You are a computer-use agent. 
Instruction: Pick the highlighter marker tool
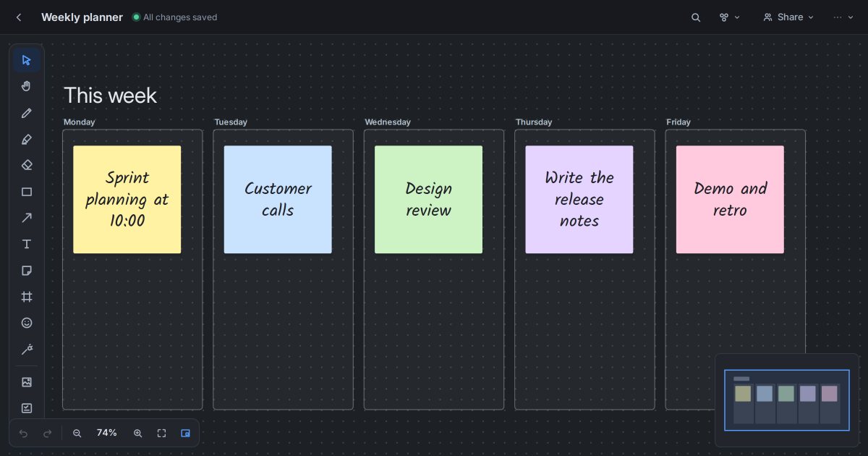click(27, 139)
